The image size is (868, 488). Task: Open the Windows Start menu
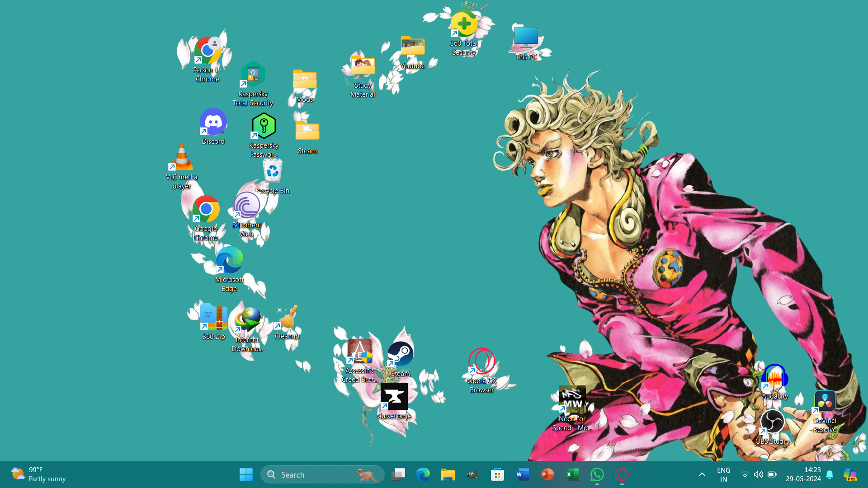pos(246,474)
